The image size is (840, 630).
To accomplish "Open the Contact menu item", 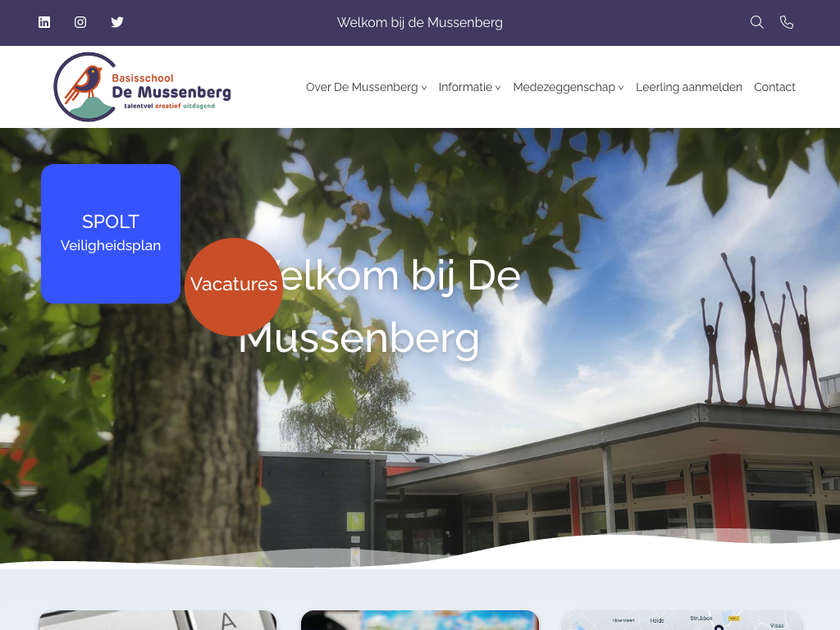I will 774,87.
